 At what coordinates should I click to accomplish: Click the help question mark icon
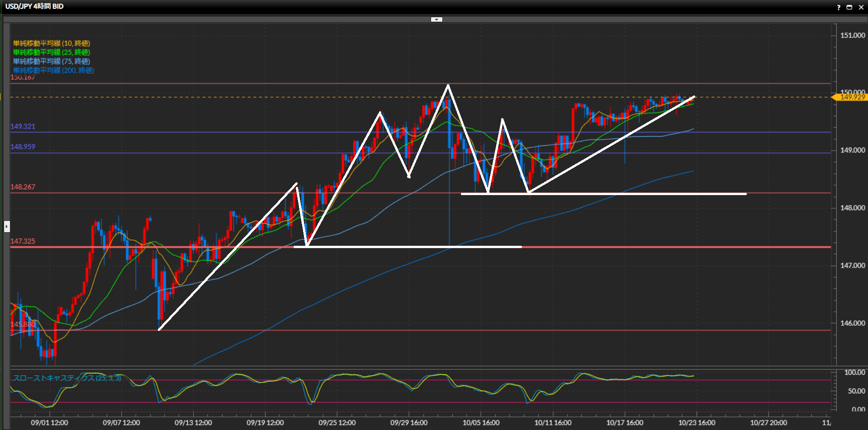838,7
